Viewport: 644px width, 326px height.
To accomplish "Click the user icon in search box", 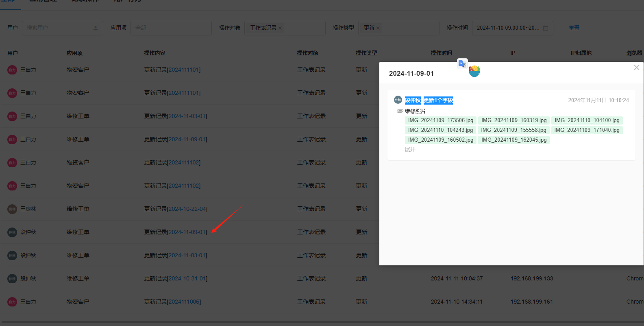I will [96, 28].
